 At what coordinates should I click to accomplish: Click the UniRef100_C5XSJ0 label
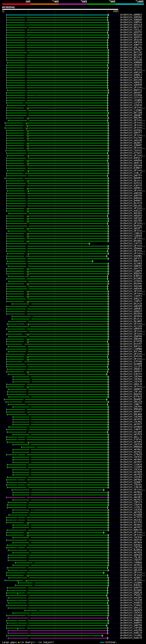click(131, 30)
